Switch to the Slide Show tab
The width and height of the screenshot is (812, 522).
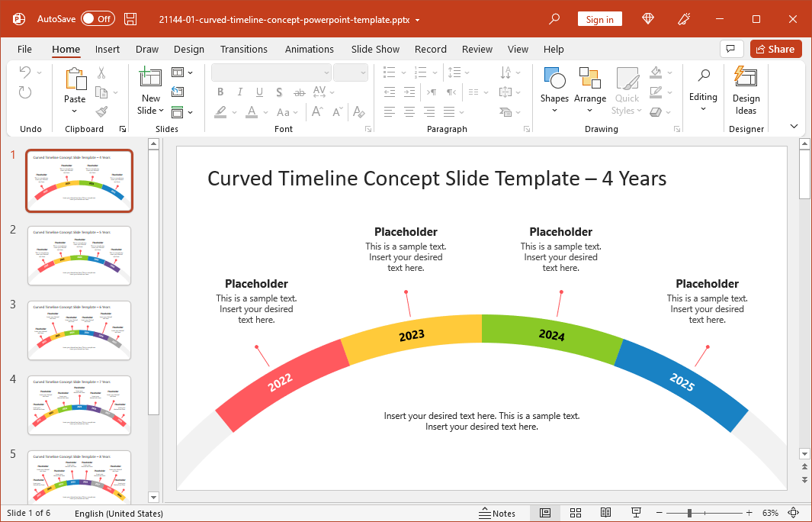click(x=375, y=49)
